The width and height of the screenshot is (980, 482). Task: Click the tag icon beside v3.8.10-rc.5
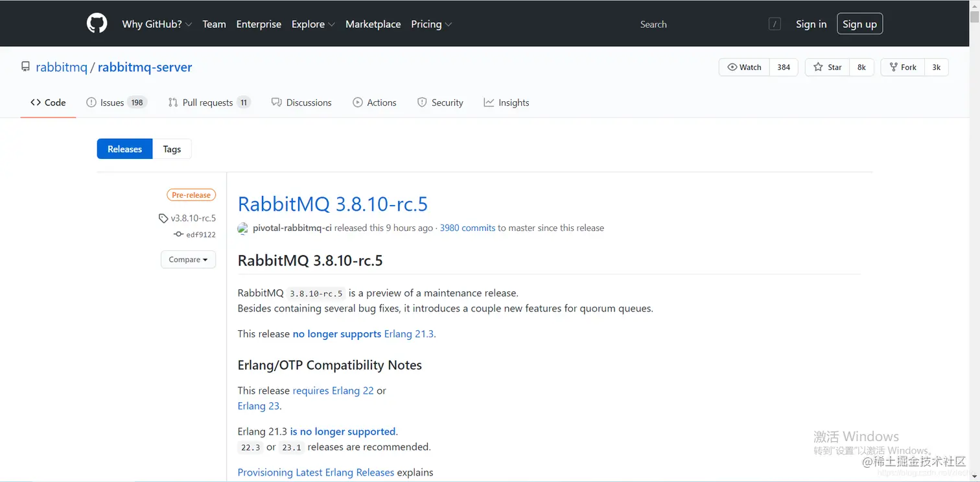pos(163,219)
